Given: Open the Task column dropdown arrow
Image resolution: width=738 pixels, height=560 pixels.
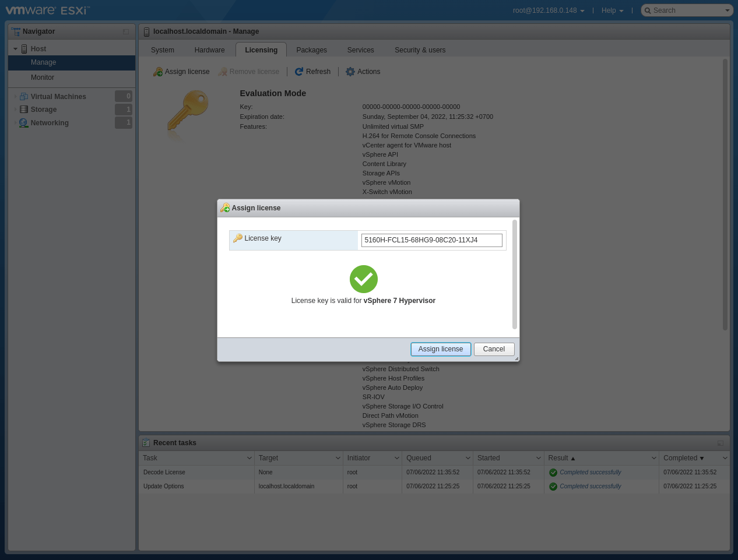Looking at the screenshot, I should [x=249, y=458].
